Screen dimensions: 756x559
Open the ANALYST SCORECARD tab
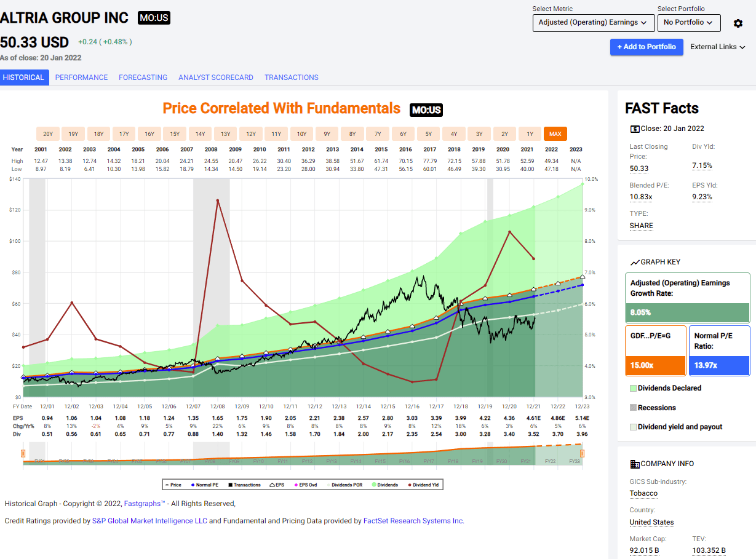[x=216, y=77]
